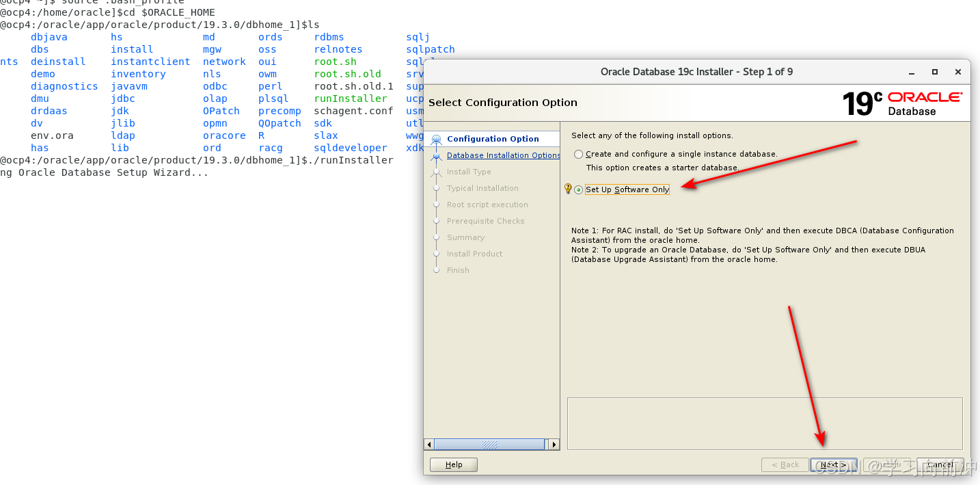The width and height of the screenshot is (980, 485).
Task: Select Create and configure a single instance database
Action: [x=578, y=153]
